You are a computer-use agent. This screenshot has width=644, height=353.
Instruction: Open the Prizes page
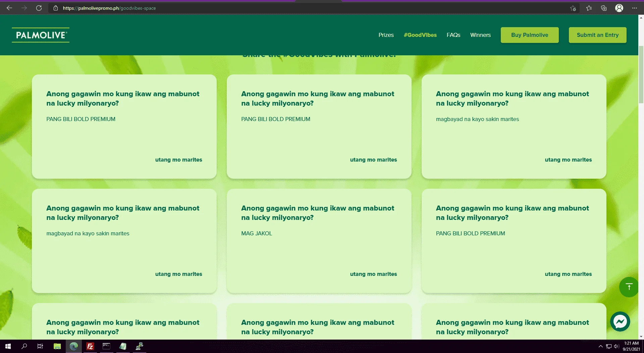386,35
